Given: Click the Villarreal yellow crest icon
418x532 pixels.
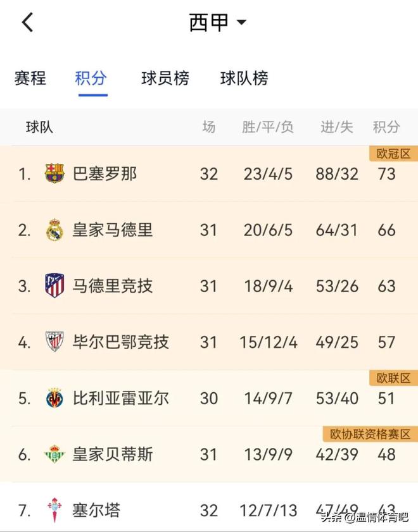Looking at the screenshot, I should [54, 398].
